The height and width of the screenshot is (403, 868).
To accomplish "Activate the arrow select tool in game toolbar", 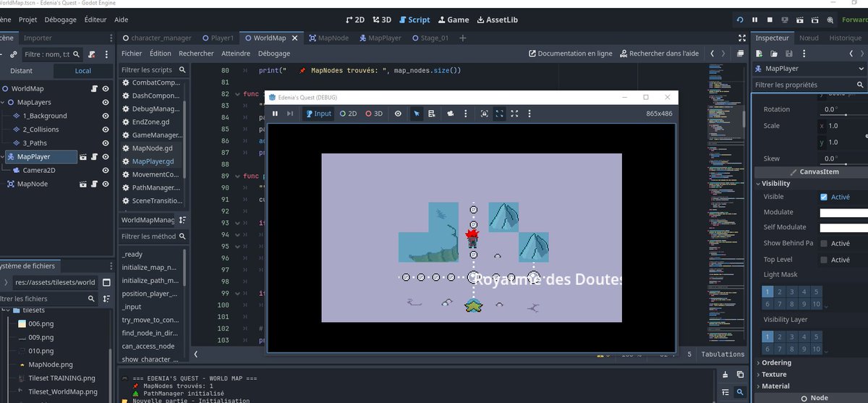I will pyautogui.click(x=417, y=114).
